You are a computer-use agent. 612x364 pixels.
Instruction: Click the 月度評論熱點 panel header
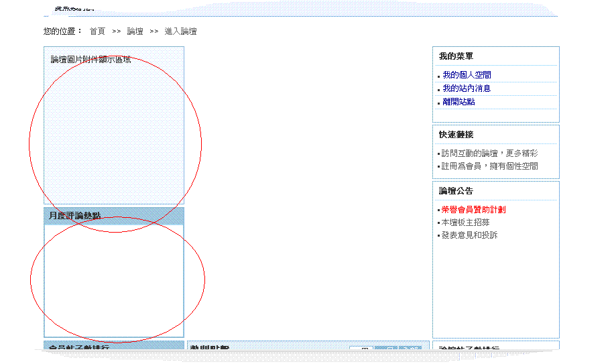[114, 216]
